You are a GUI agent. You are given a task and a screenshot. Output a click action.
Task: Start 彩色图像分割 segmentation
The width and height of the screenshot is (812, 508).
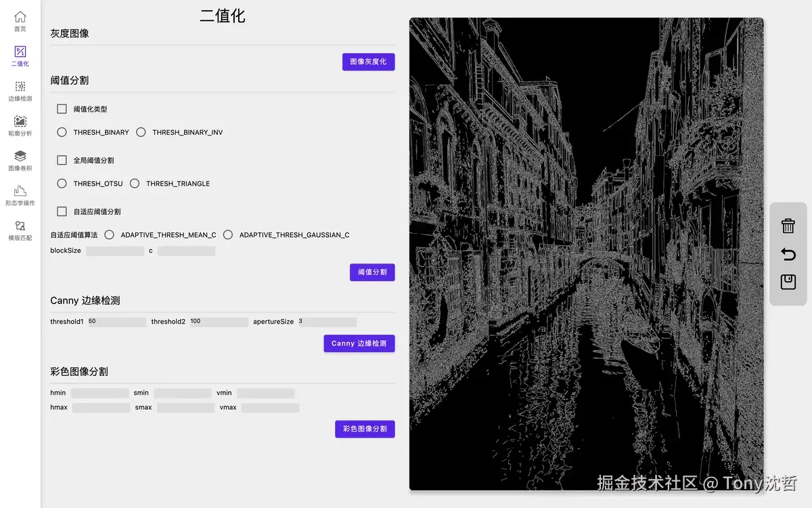click(x=365, y=429)
